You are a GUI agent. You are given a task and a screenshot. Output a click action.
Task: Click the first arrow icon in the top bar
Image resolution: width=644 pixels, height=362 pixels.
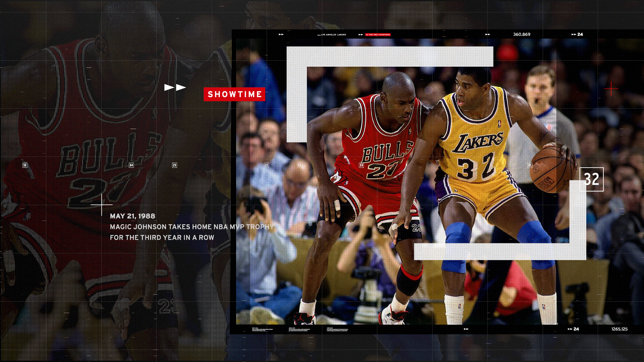[281, 34]
